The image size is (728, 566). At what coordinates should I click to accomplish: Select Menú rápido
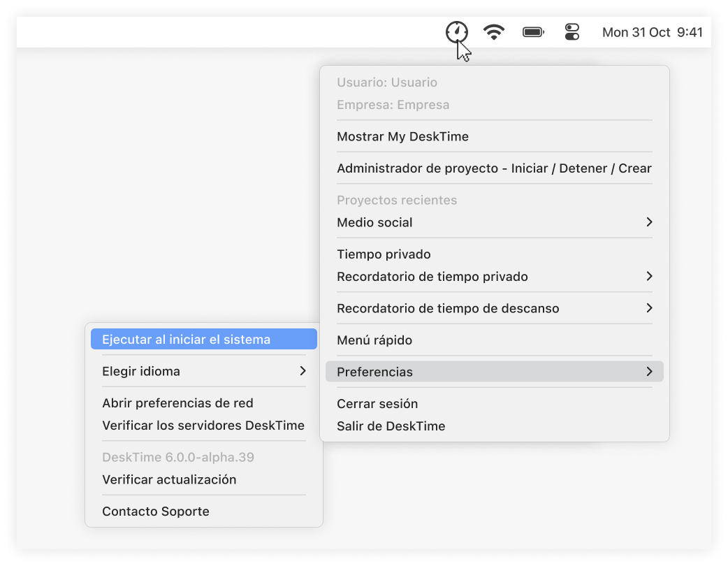tap(495, 340)
